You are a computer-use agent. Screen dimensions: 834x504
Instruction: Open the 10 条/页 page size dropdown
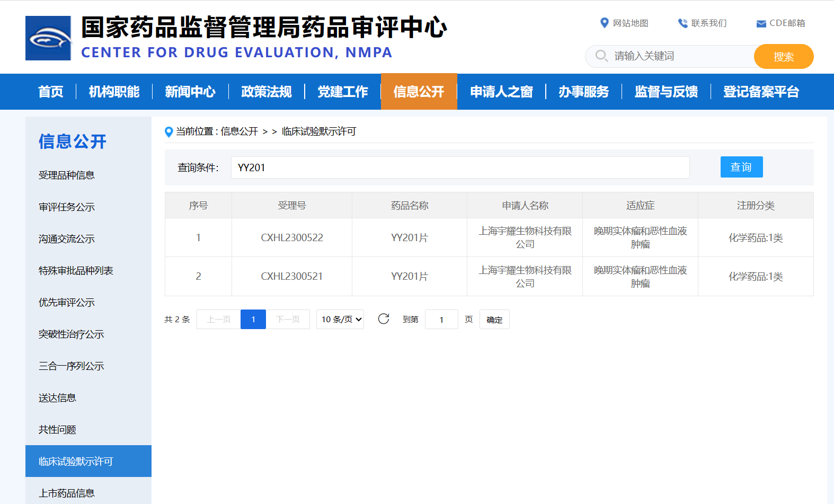click(340, 320)
